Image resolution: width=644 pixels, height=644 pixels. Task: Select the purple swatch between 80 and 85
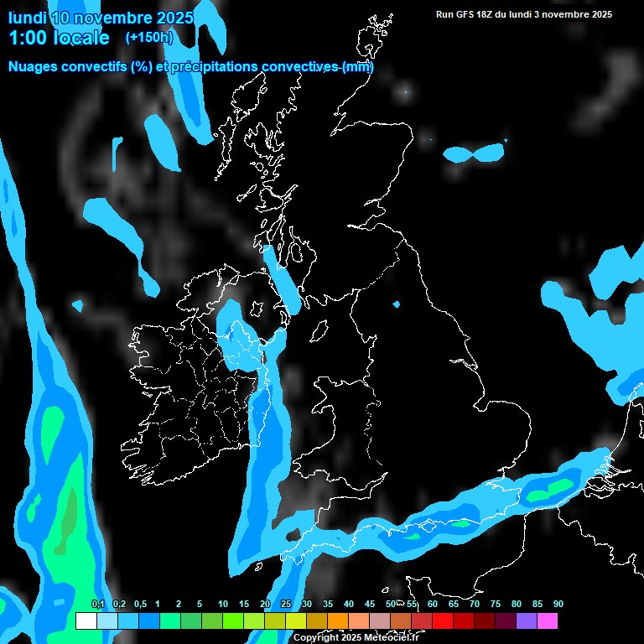pos(526,621)
